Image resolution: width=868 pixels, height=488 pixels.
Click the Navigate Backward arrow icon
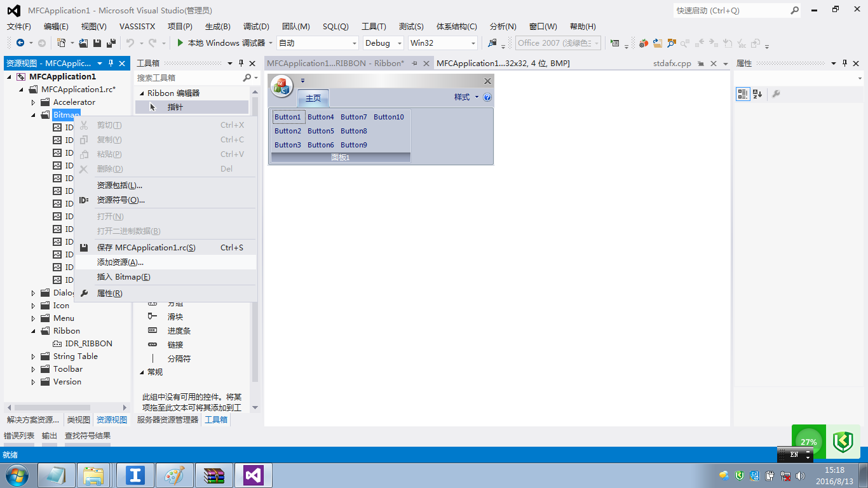point(20,43)
